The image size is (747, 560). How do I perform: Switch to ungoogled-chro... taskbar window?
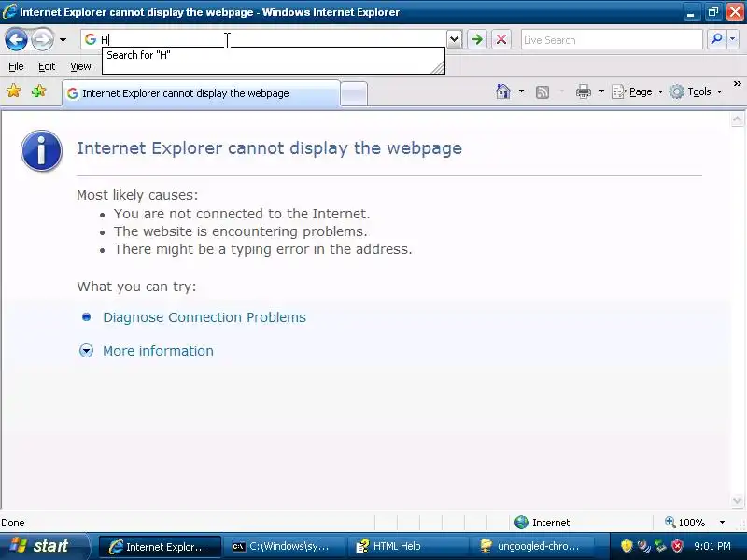click(532, 547)
